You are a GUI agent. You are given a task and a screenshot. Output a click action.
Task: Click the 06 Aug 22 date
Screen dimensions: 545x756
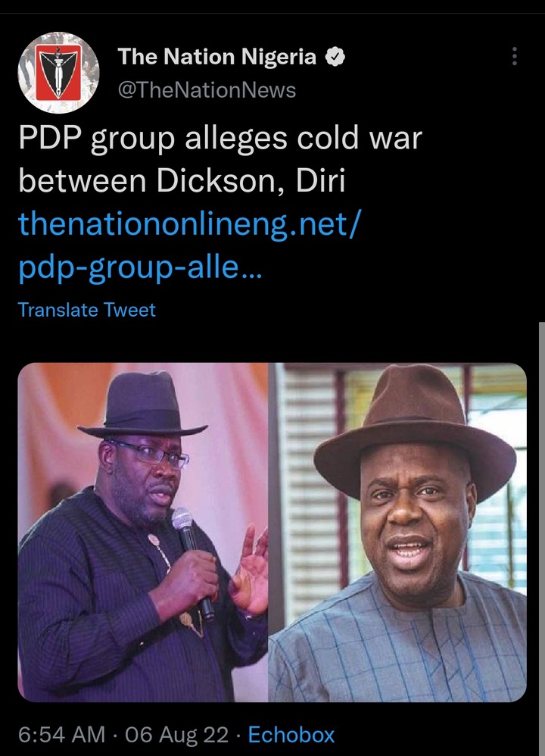click(x=177, y=735)
